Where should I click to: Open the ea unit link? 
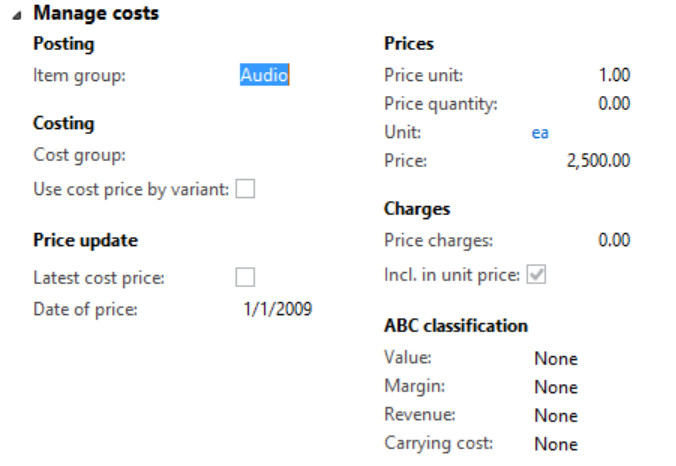pos(540,132)
